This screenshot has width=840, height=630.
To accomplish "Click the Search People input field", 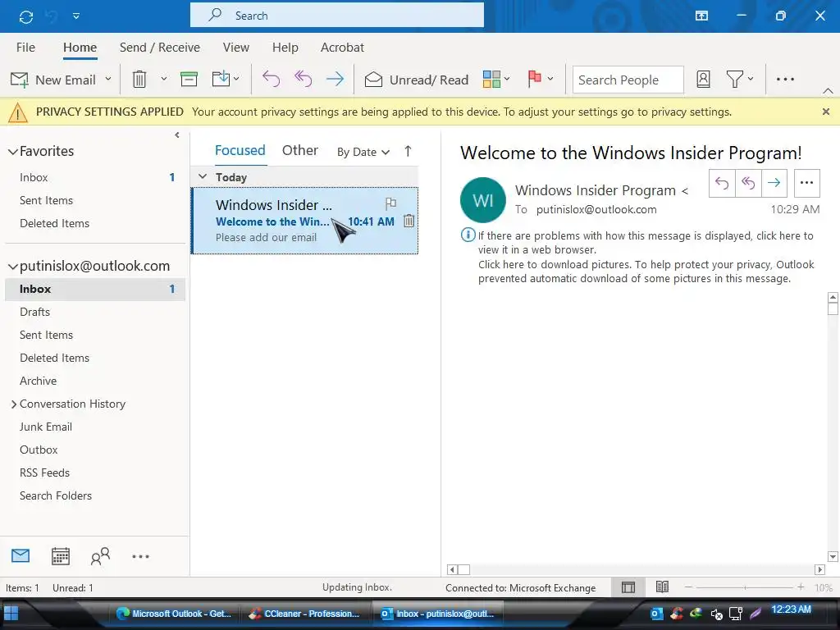I will tap(628, 80).
